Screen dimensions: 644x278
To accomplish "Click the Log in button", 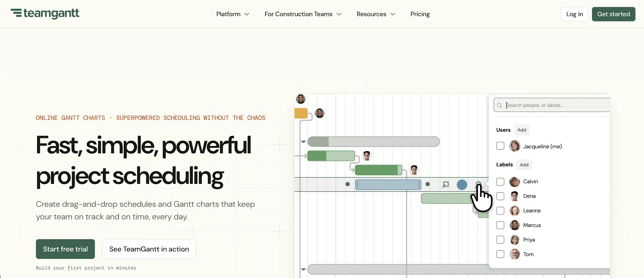I will 575,14.
